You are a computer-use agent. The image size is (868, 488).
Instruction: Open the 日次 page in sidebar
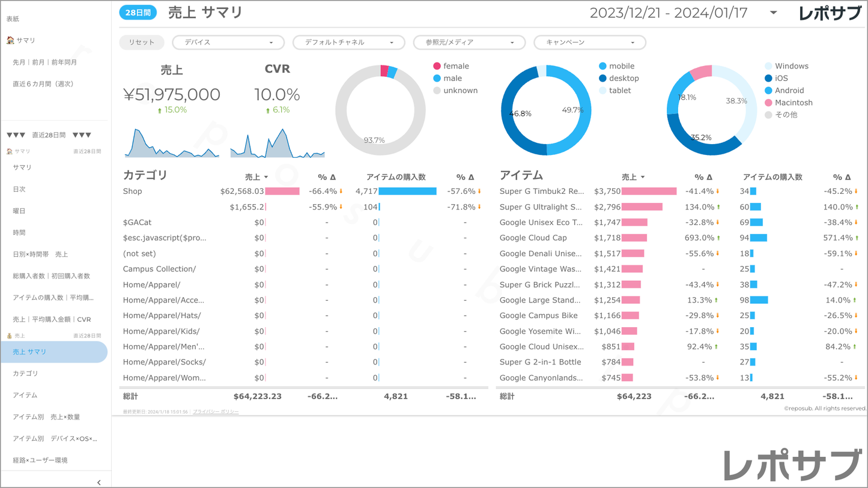coord(19,189)
